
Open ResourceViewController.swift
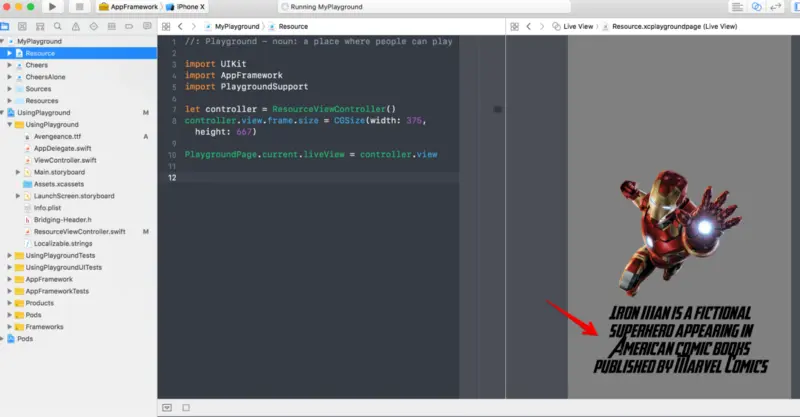point(78,232)
